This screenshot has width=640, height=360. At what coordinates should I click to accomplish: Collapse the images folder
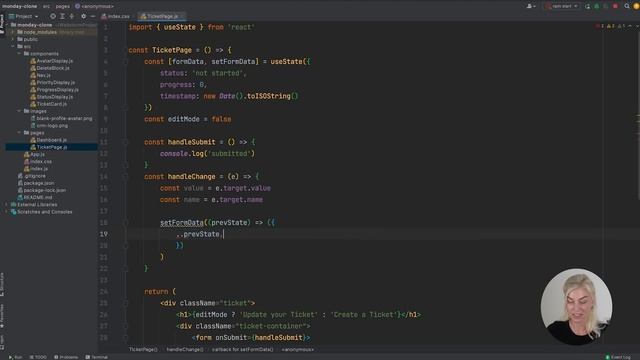coord(19,111)
